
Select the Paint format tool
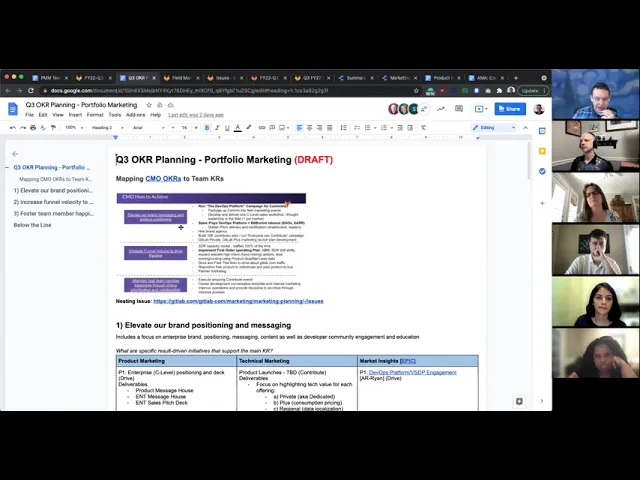tap(53, 128)
